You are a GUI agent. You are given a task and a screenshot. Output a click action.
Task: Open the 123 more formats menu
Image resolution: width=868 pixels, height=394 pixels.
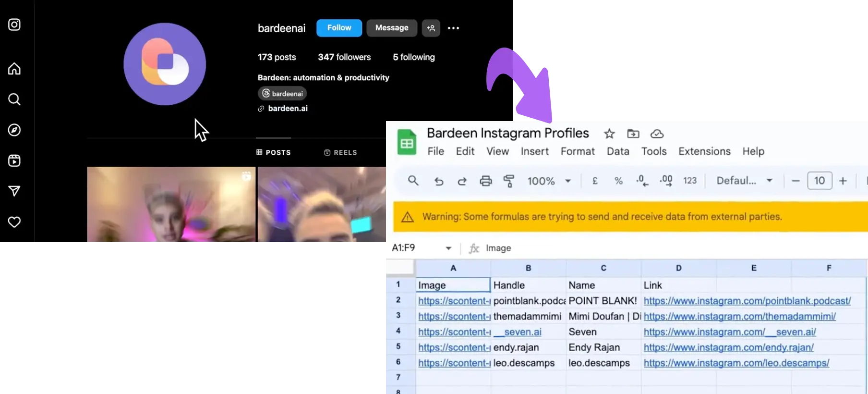(x=690, y=181)
